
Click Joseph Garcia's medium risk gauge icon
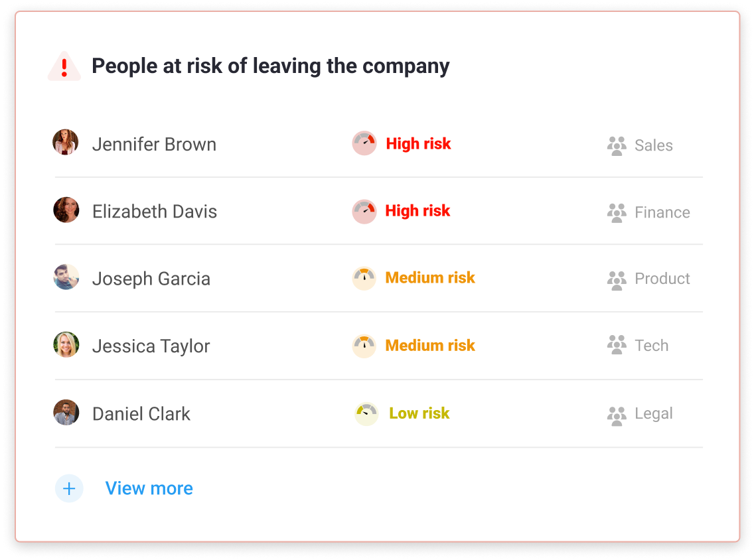coord(364,279)
